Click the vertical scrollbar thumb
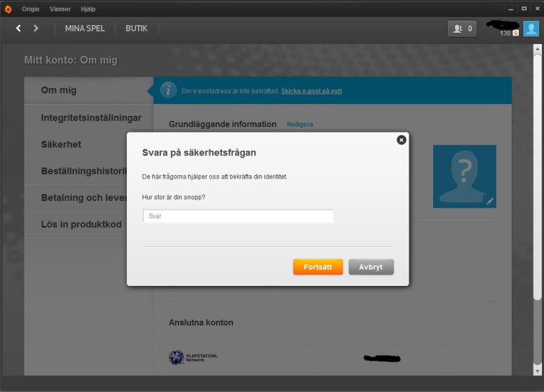Image resolution: width=544 pixels, height=392 pixels. 538,177
